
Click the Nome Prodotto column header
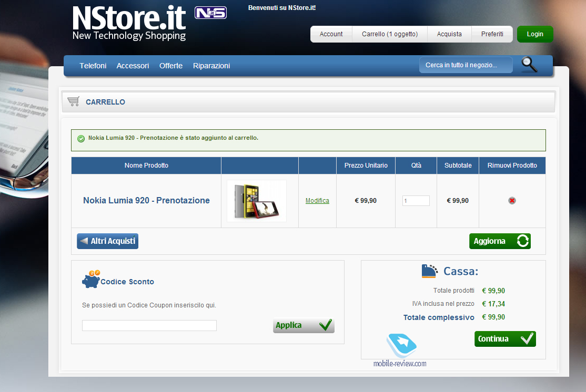coord(146,166)
